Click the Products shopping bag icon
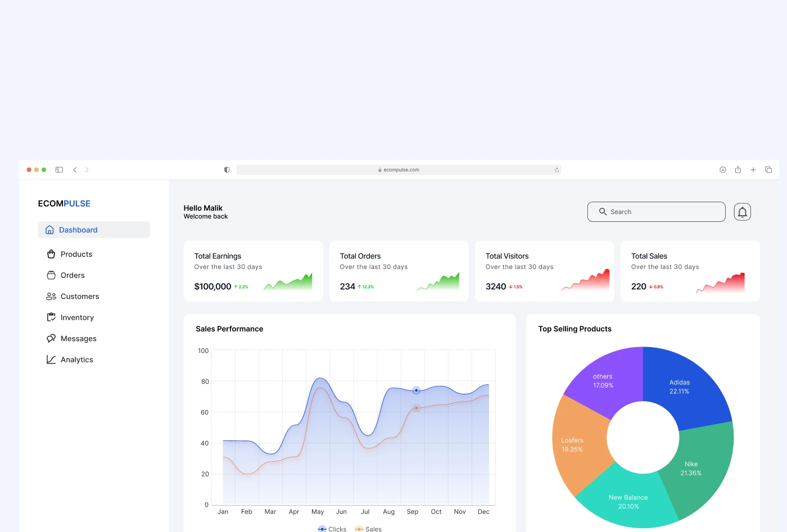 (x=51, y=254)
